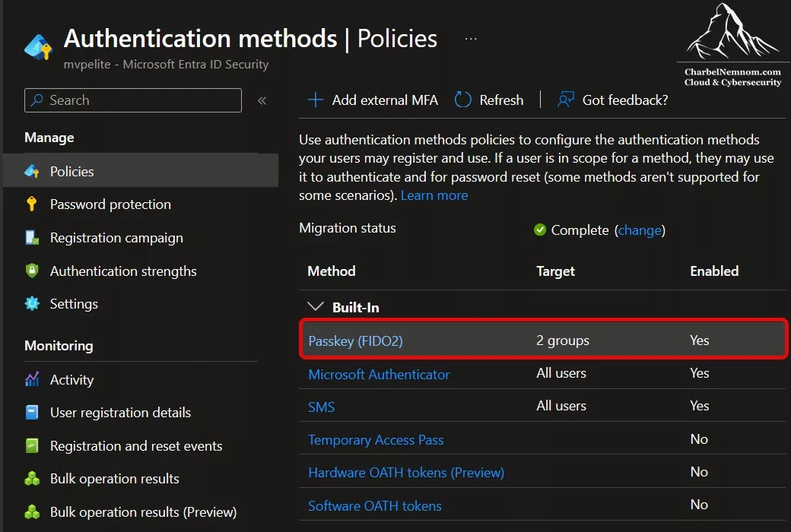Open Bulk operation results (Preview)
Image resolution: width=791 pixels, height=532 pixels.
143,511
